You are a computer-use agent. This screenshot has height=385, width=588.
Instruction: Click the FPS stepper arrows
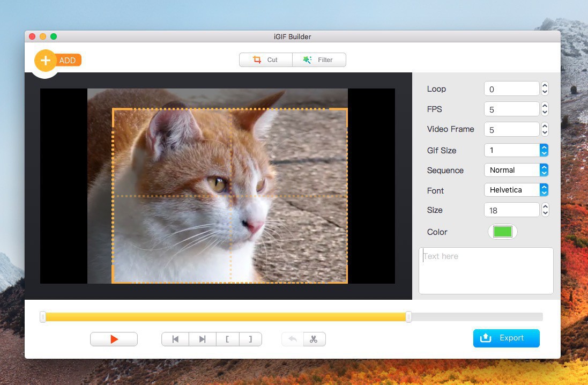tap(545, 109)
